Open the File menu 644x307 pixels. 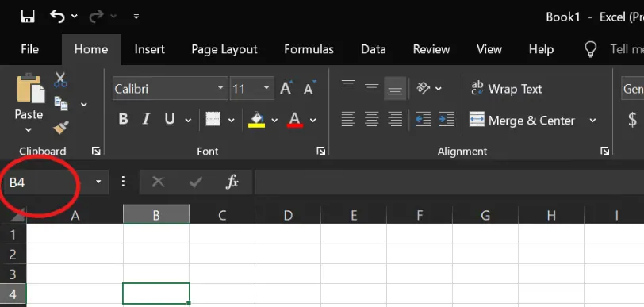coord(29,49)
